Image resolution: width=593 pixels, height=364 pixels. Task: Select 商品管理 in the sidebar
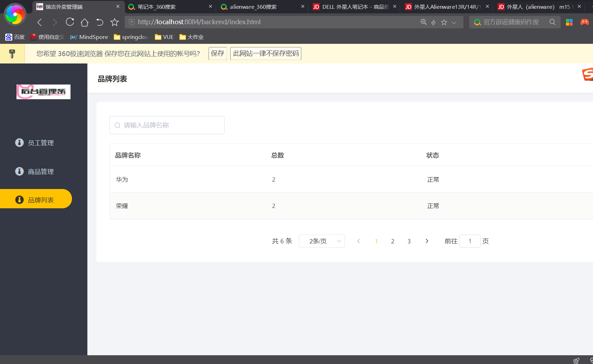[41, 171]
